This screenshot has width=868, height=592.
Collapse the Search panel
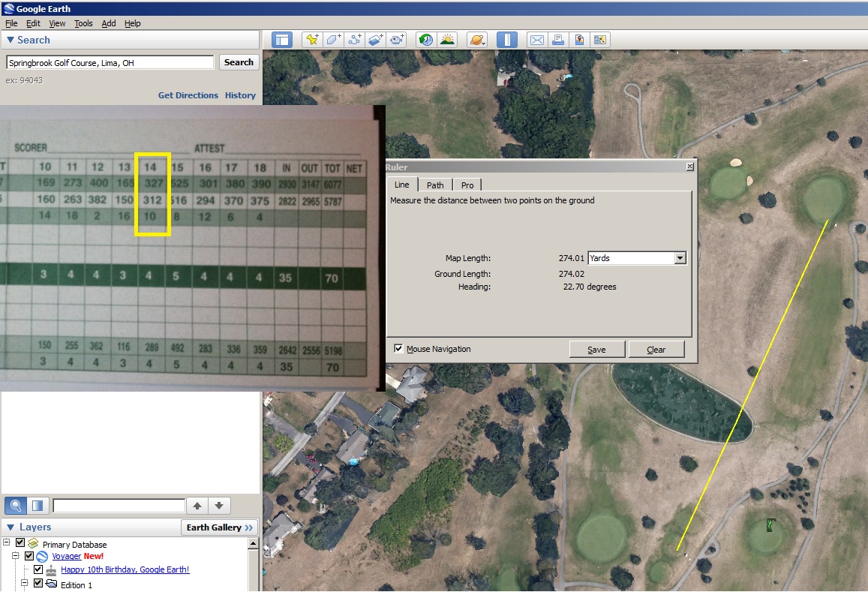point(11,40)
